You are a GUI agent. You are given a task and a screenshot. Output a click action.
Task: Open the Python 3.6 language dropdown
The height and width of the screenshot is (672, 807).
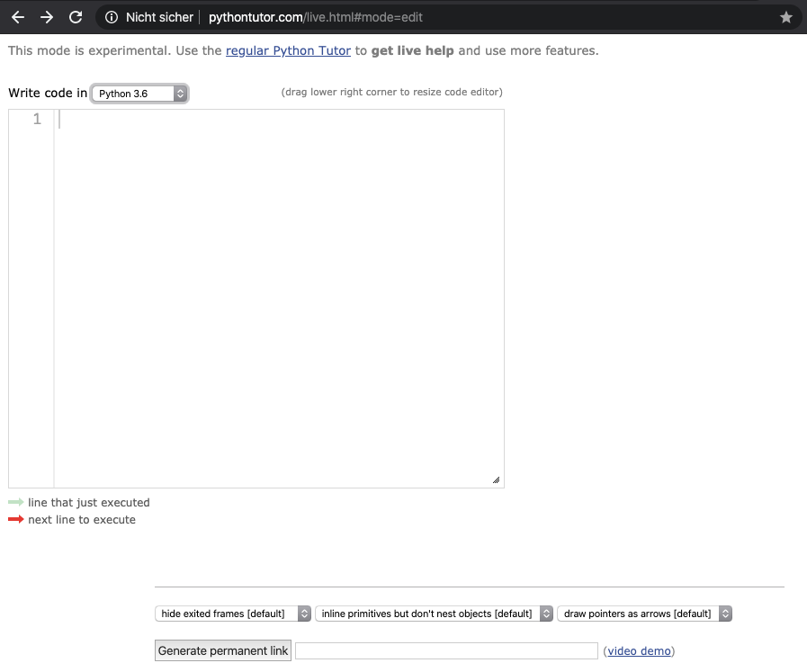click(139, 94)
